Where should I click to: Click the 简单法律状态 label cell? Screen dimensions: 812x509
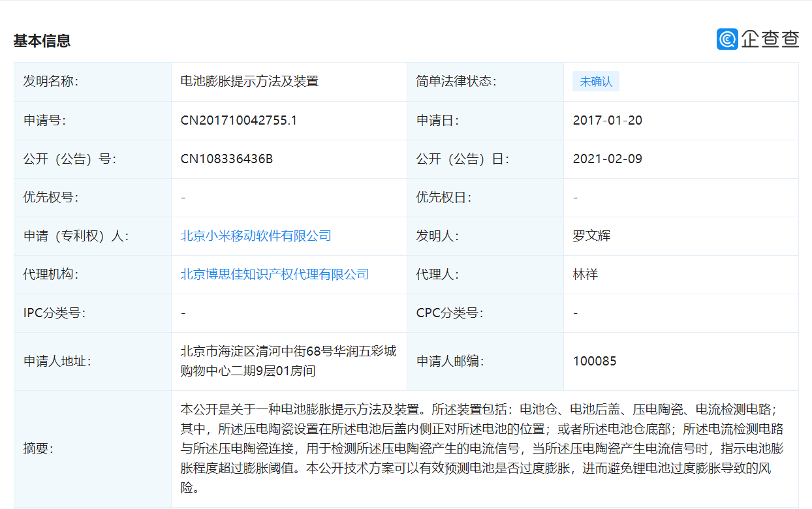click(x=485, y=82)
